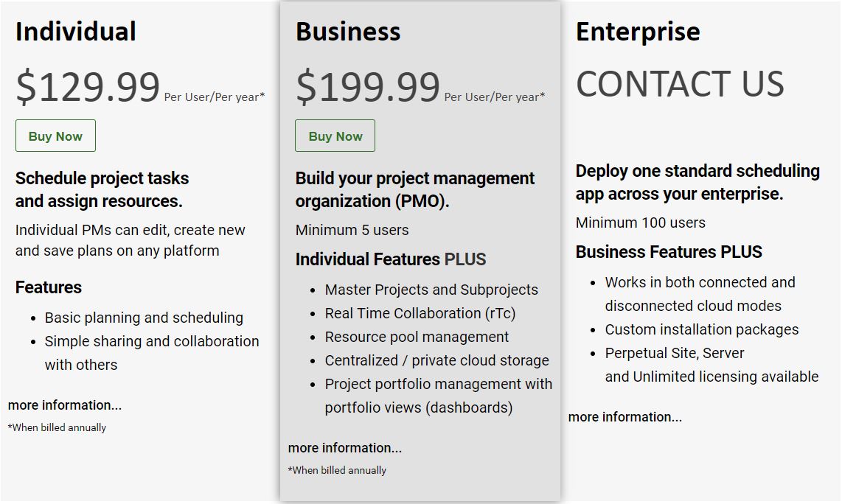
Task: Open more information for the Individual plan
Action: coord(65,405)
